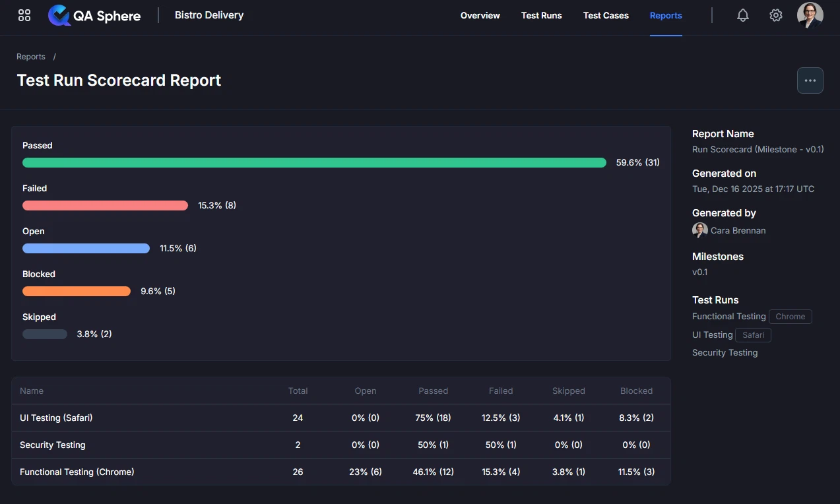Click the QA Sphere logo
The height and width of the screenshot is (504, 840).
pyautogui.click(x=94, y=15)
